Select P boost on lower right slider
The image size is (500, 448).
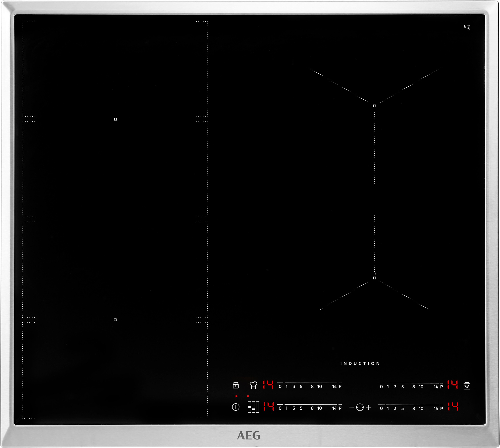click(x=441, y=408)
